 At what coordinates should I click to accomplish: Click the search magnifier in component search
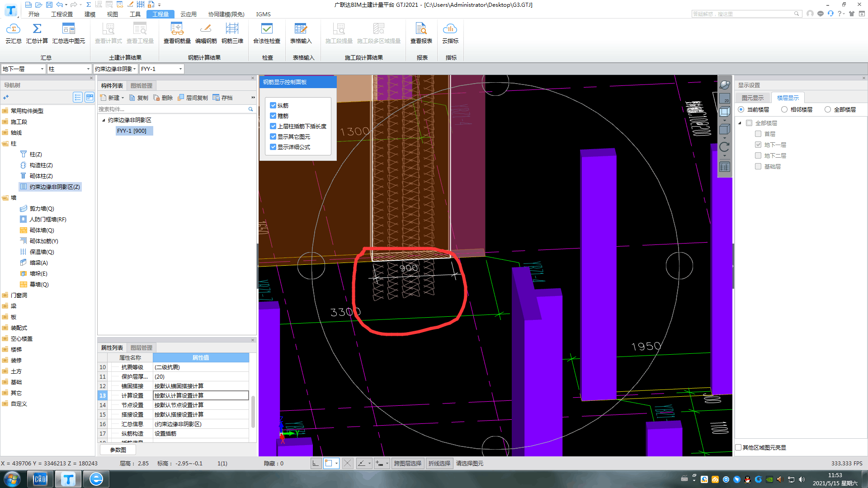tap(250, 109)
